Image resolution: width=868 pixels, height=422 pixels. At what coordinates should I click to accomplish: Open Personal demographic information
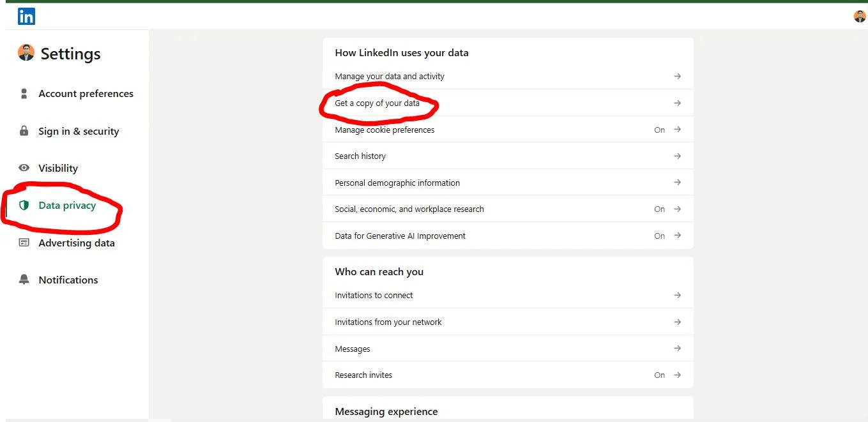tap(508, 183)
